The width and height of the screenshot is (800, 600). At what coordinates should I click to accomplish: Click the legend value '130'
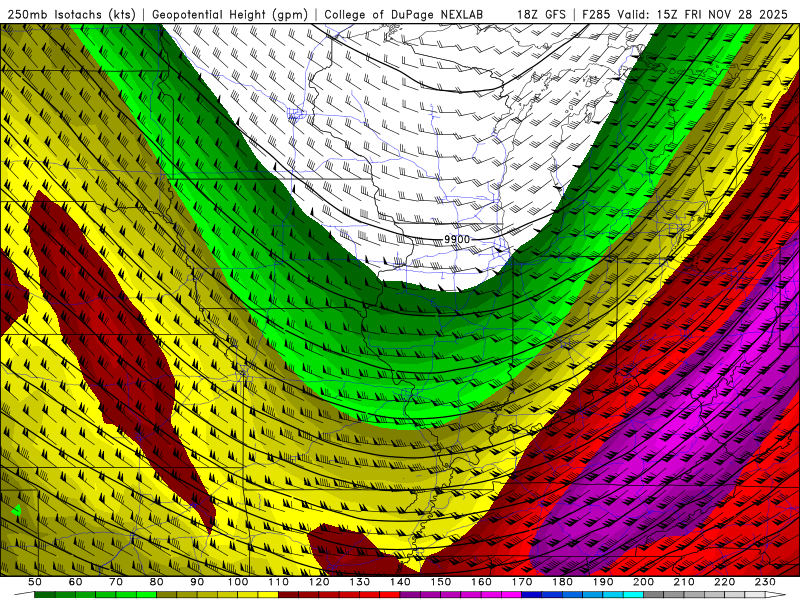tap(360, 582)
